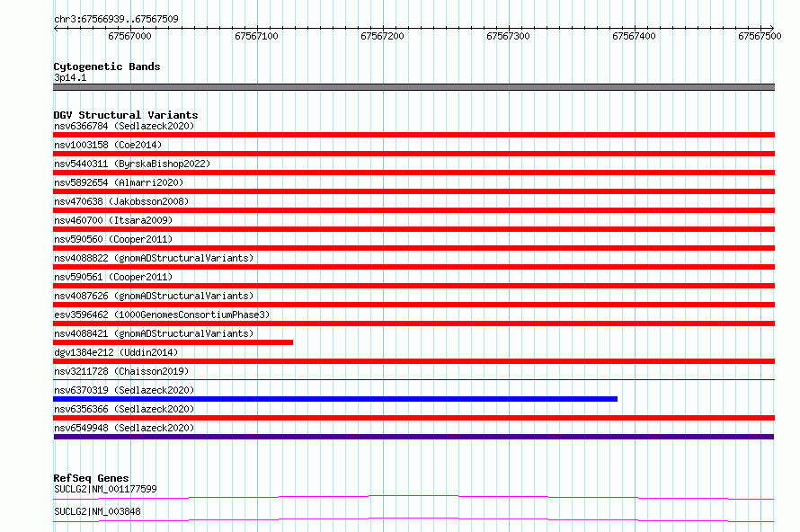Select the nsv6370319 (Sedlazeck2020) label
Image resolution: width=800 pixels, height=532 pixels.
(x=124, y=390)
